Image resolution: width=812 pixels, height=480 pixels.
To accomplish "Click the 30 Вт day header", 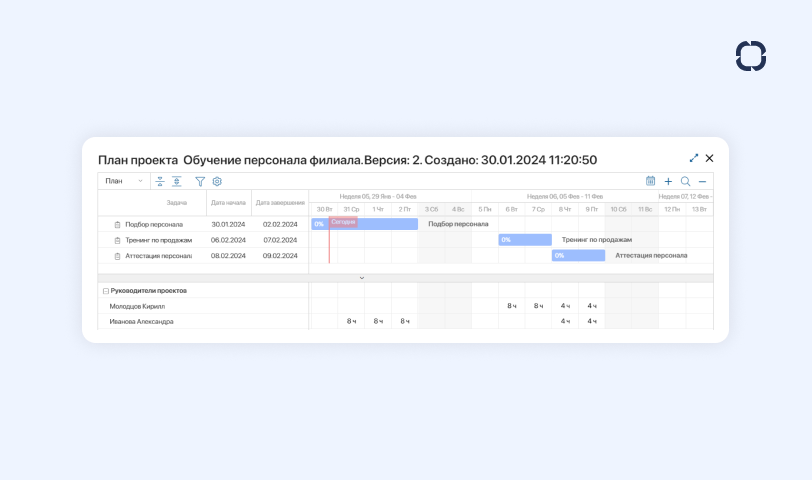I will (x=325, y=210).
